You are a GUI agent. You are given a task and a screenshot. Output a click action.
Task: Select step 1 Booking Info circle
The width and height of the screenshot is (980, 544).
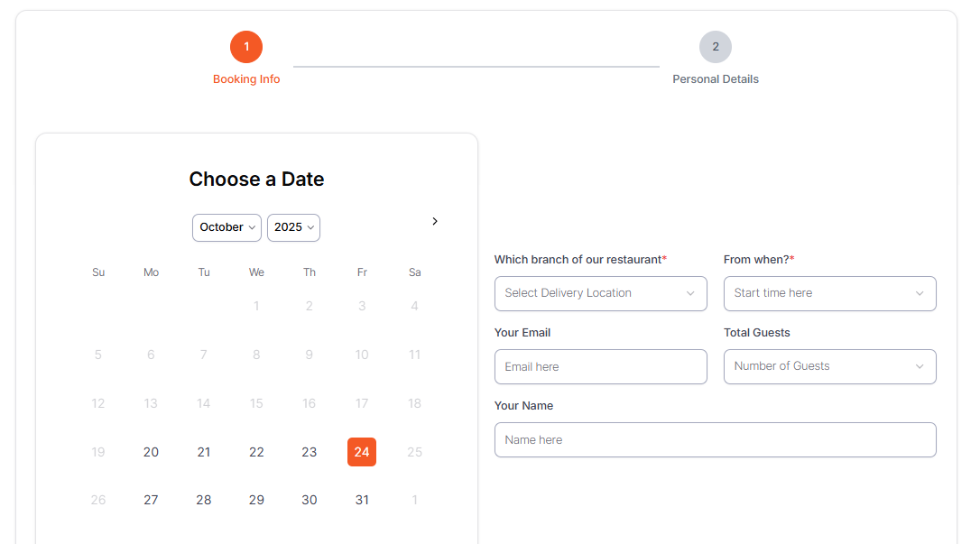coord(246,47)
